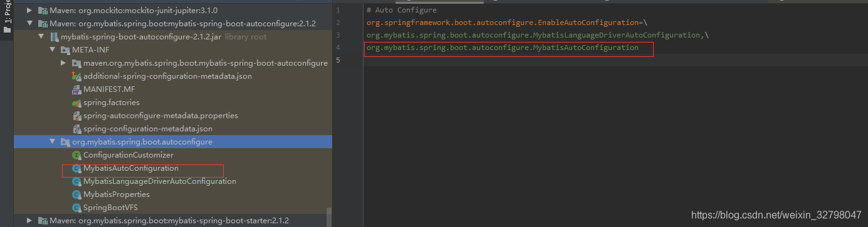Image resolution: width=868 pixels, height=227 pixels.
Task: Select the org.mybatis.spring.boot.autoconfigure package label
Action: click(x=142, y=142)
